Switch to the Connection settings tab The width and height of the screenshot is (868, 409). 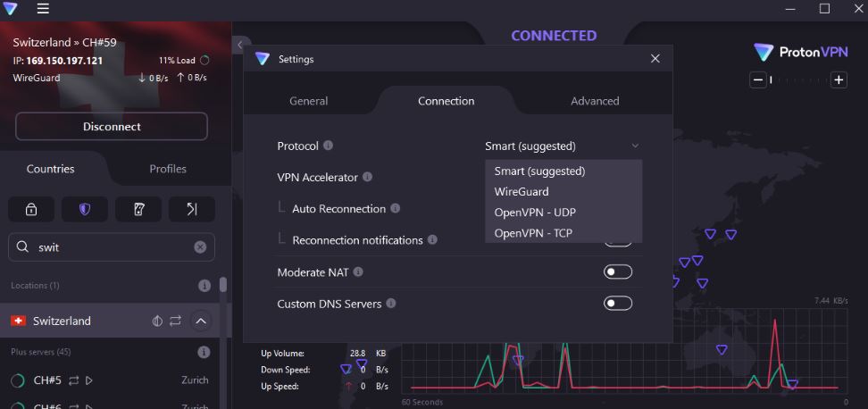click(x=447, y=101)
